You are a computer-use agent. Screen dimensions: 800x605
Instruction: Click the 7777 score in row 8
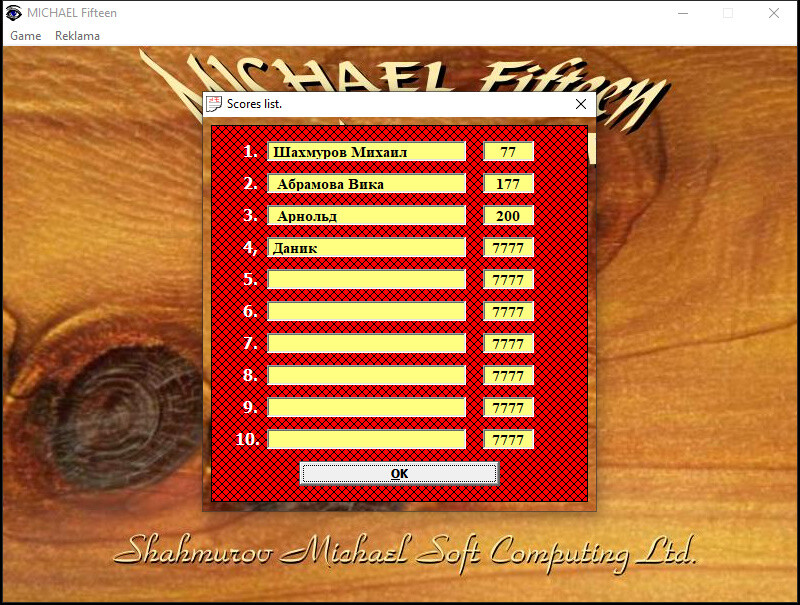click(508, 375)
